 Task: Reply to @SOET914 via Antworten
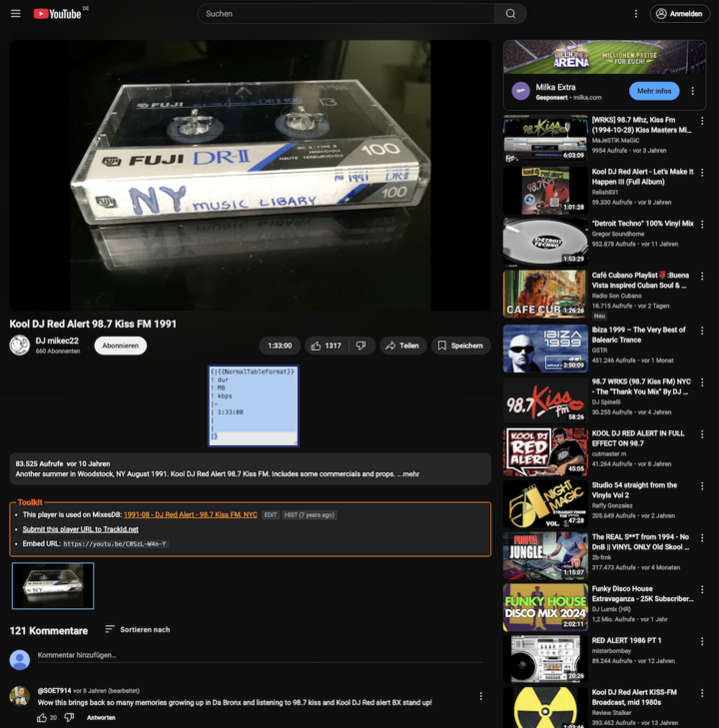tap(101, 717)
